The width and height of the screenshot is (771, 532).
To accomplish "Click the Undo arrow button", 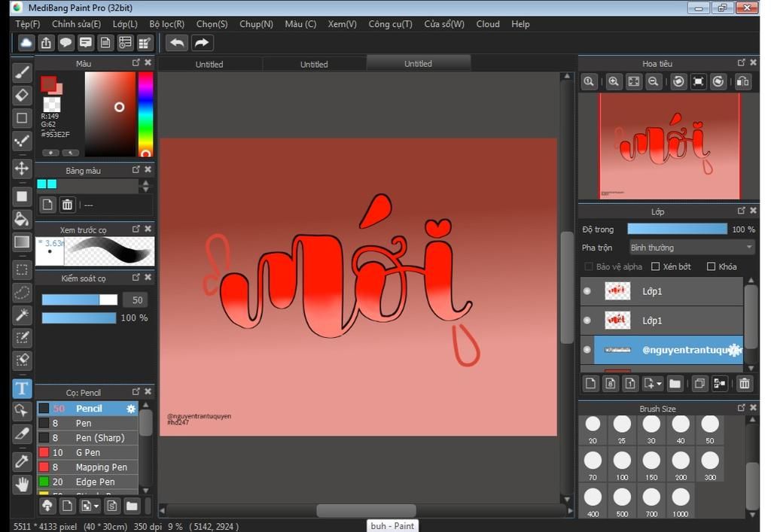I will click(177, 43).
